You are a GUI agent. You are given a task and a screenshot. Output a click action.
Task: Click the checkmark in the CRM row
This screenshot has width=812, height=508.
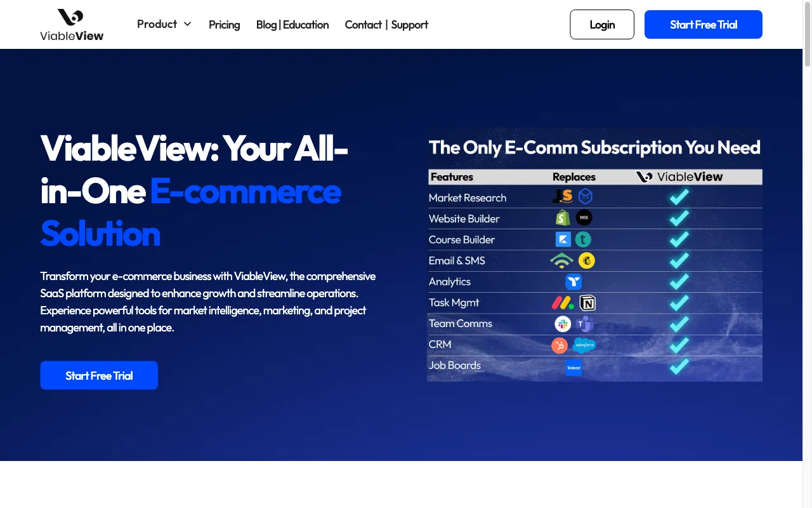pos(679,345)
